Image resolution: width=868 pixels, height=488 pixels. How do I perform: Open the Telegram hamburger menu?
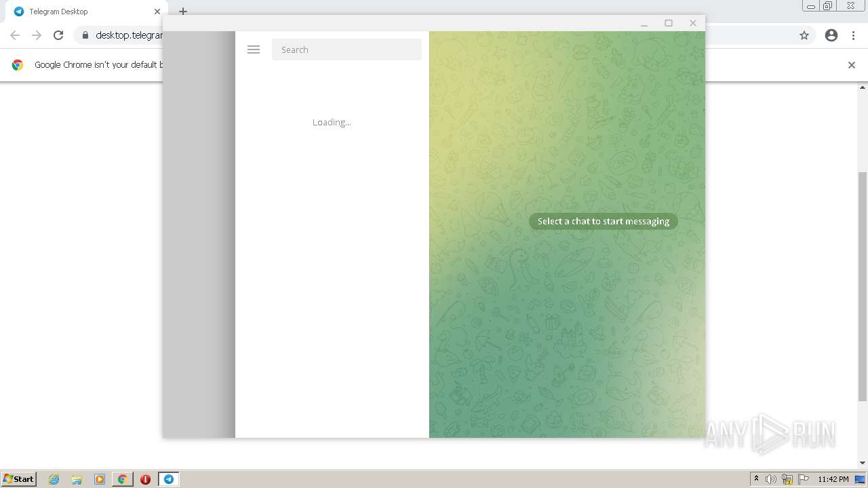tap(254, 49)
